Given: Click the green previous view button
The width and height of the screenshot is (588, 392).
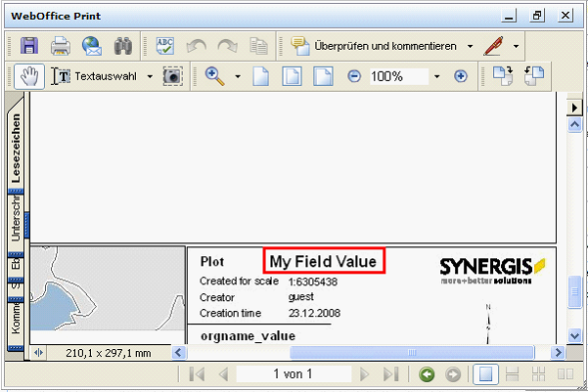Looking at the screenshot, I should click(x=427, y=374).
